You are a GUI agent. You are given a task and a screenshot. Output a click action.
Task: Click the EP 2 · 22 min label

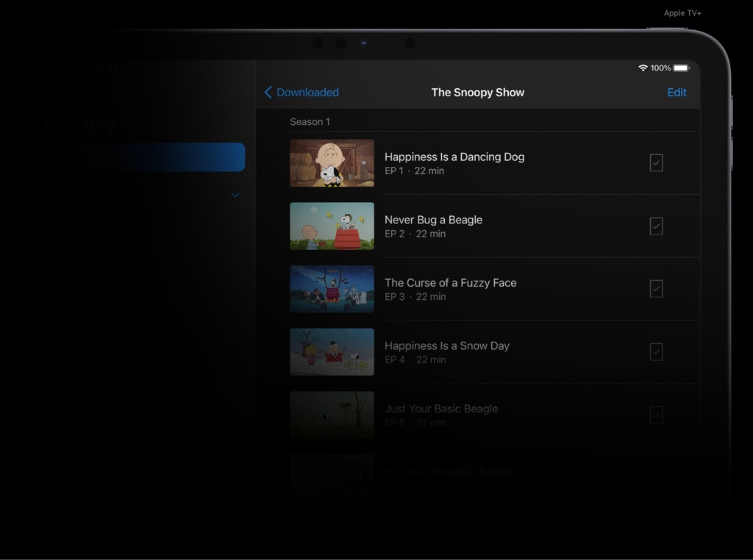[x=415, y=234]
